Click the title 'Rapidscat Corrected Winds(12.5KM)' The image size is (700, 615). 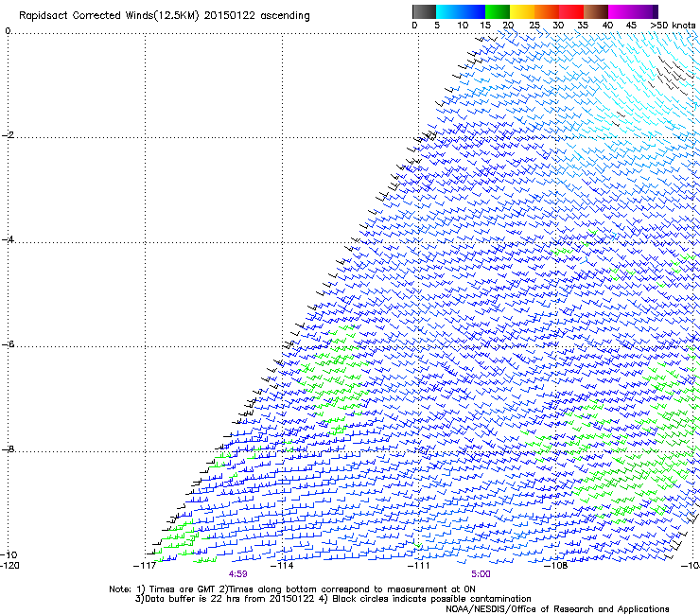tap(109, 16)
